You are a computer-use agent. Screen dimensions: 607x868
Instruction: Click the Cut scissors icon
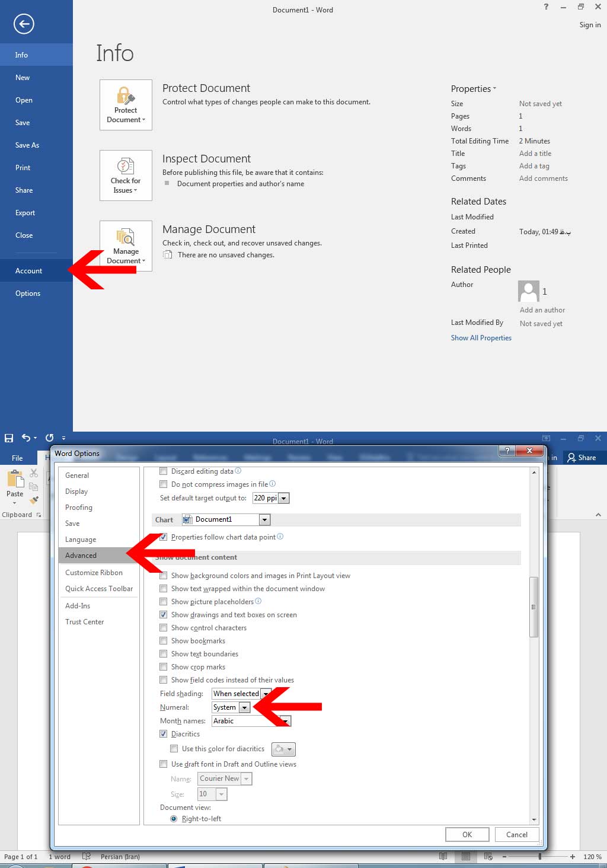[x=34, y=473]
